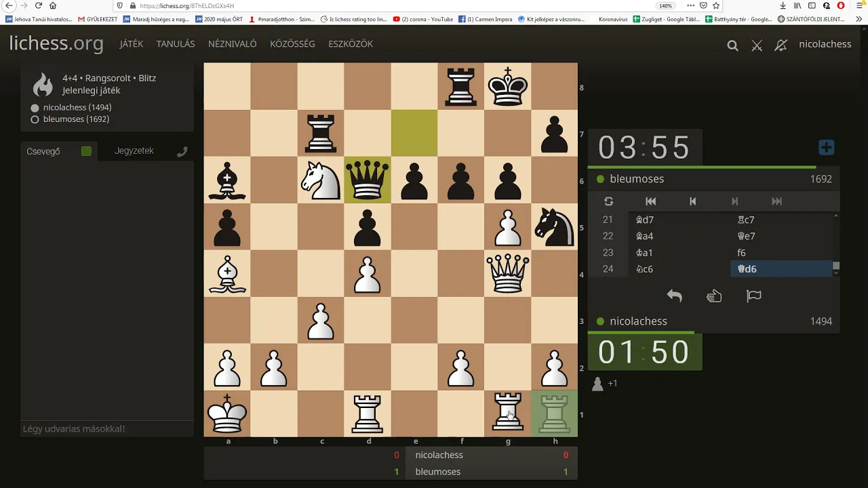Open the Csevegő chat tab

(x=43, y=151)
